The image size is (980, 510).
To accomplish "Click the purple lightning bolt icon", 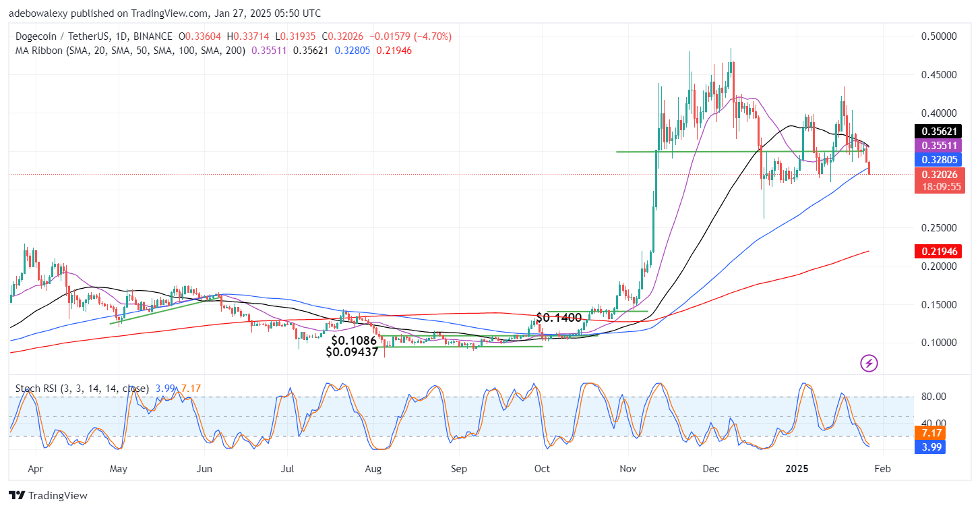I will click(x=869, y=363).
